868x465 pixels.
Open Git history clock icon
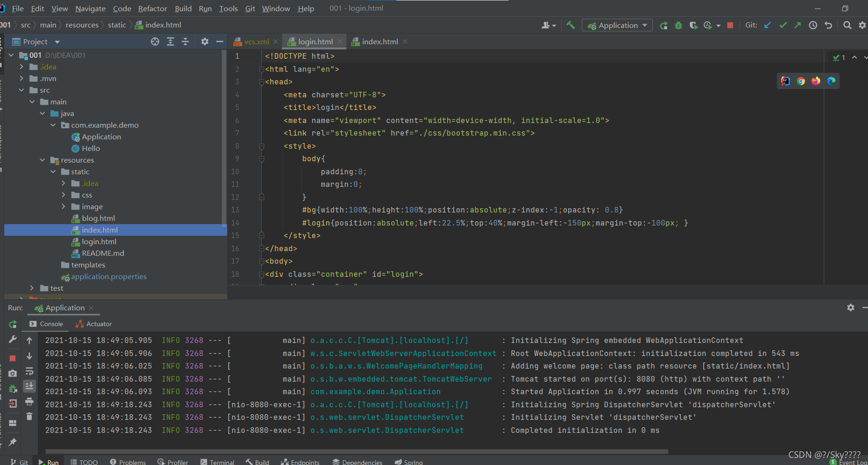click(x=813, y=25)
